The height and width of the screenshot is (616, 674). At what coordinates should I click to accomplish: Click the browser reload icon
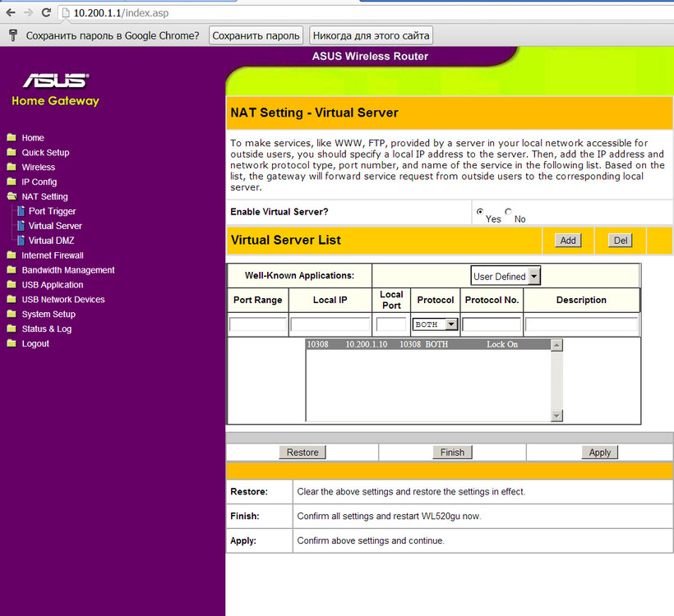[x=46, y=12]
